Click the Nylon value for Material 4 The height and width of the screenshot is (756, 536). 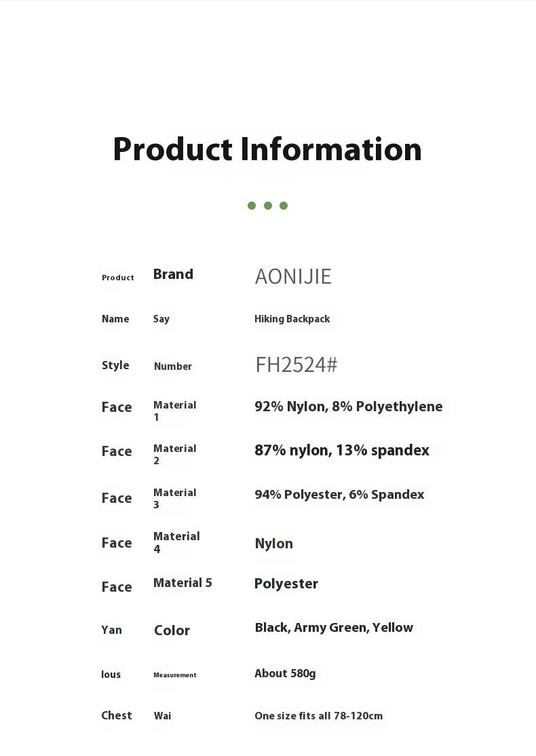point(273,544)
